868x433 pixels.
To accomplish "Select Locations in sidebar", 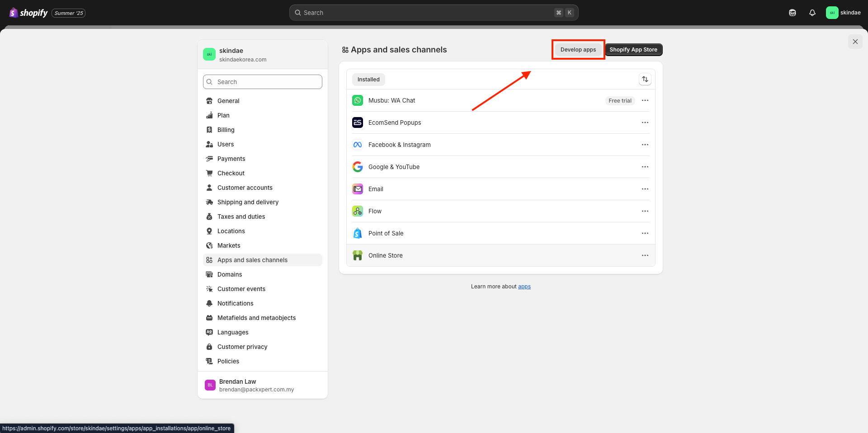I will [263, 231].
